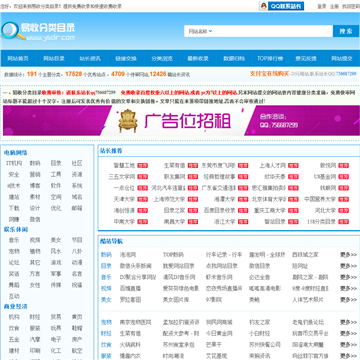Open the 数据归档 nav item
Viewport: 360px width, 360px height.
tap(234, 59)
